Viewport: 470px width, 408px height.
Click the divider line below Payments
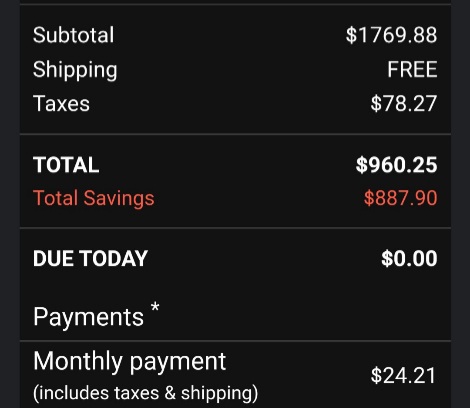click(x=235, y=341)
